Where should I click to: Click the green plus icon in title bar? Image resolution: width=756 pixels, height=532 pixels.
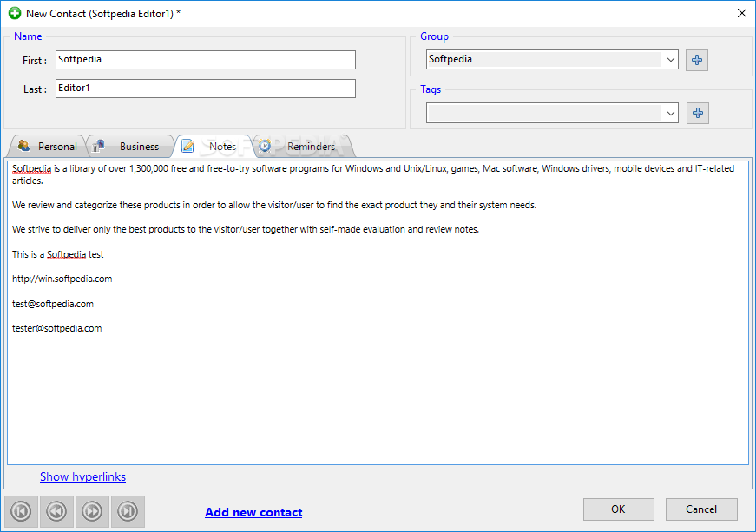point(15,13)
